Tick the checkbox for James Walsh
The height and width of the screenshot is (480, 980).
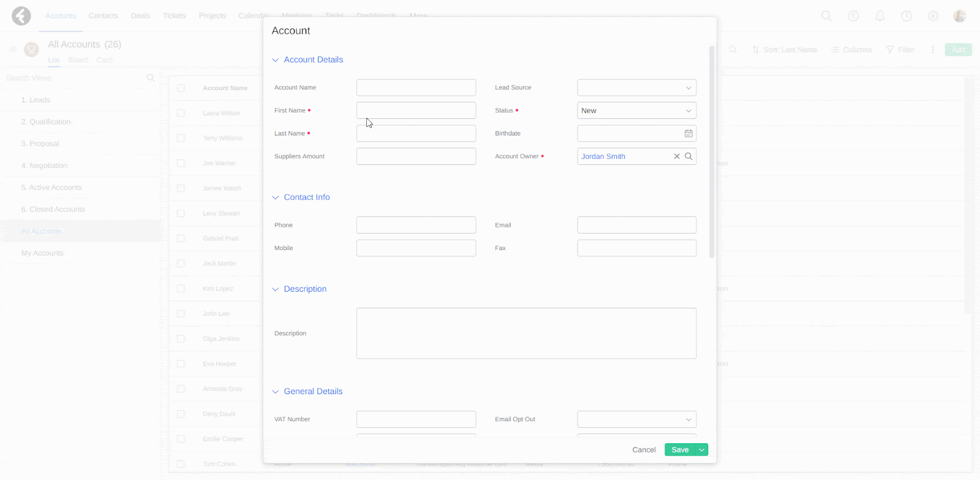tap(181, 188)
